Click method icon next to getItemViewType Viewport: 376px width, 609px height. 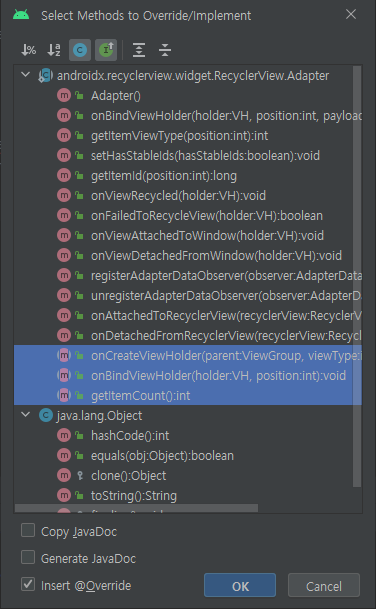coord(64,136)
